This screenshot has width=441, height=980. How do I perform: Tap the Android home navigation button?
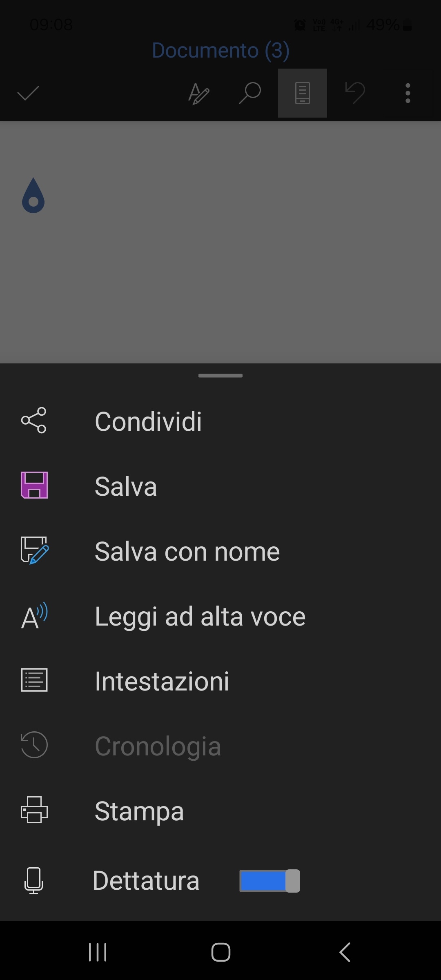pos(220,952)
